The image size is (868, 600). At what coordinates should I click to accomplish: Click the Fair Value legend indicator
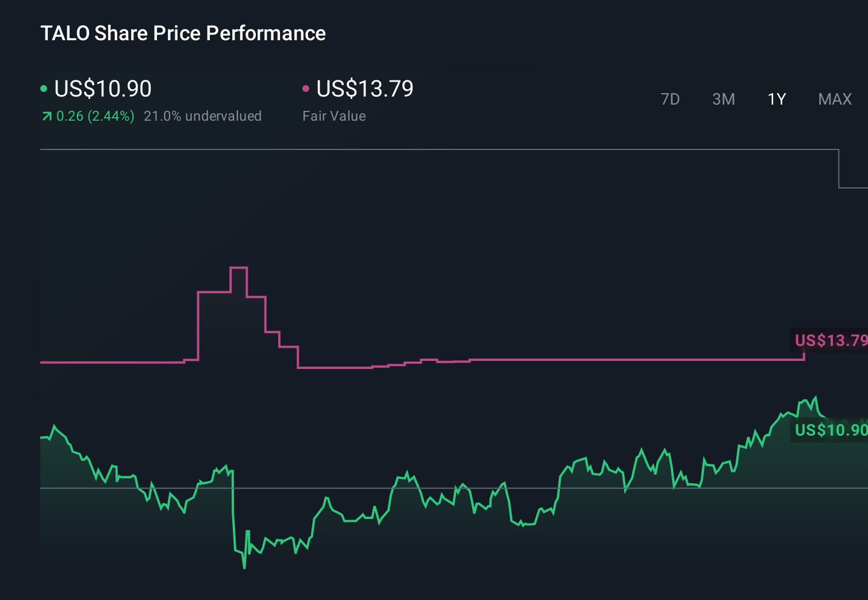pyautogui.click(x=306, y=88)
